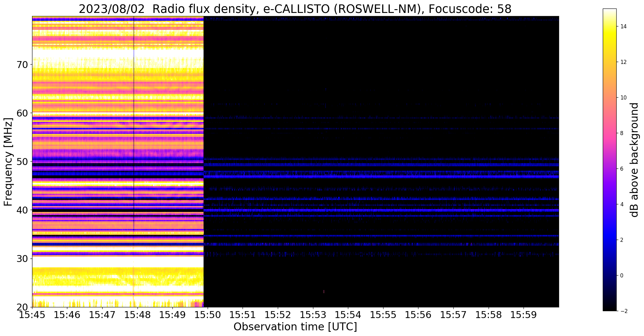Click the 15:56 time tick label
Viewport: 644px width, 336px height.
pyautogui.click(x=418, y=315)
